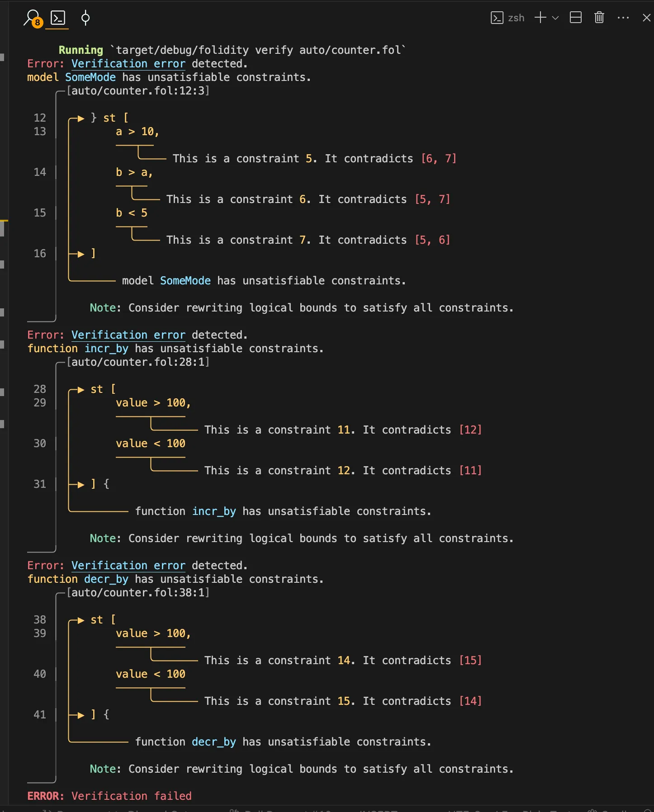The width and height of the screenshot is (654, 812).
Task: Click the SomeMode model name in header
Action: pos(90,77)
